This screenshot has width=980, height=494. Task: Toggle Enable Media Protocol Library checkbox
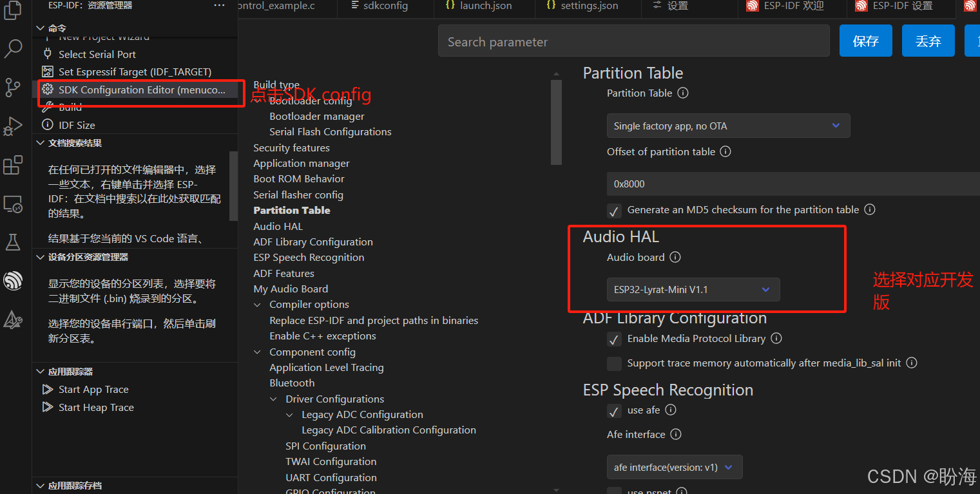614,339
